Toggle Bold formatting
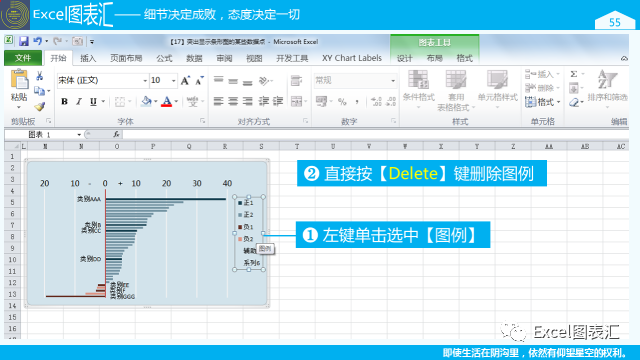The image size is (640, 360). (64, 101)
